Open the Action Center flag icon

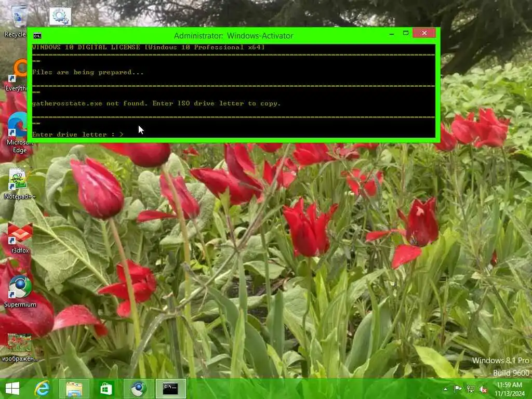pyautogui.click(x=458, y=389)
